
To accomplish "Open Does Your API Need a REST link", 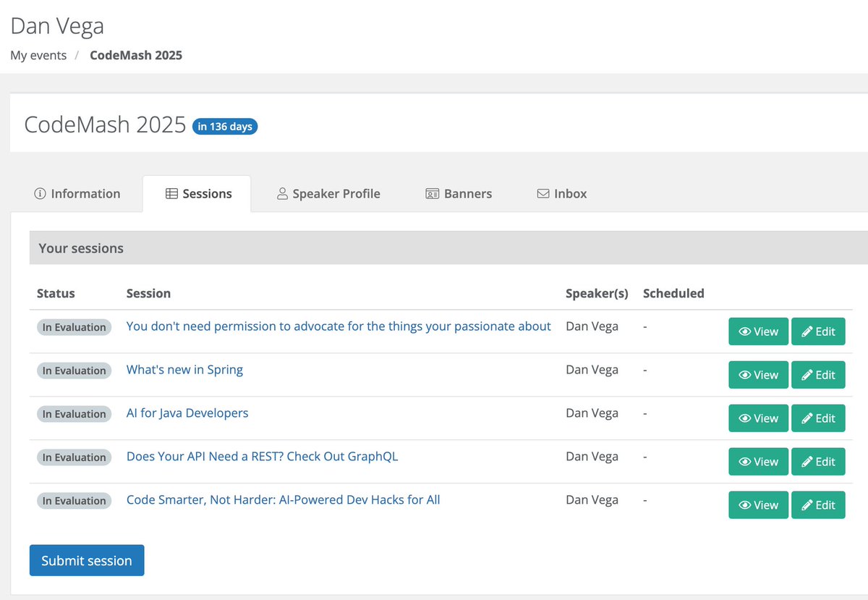I will pyautogui.click(x=262, y=457).
